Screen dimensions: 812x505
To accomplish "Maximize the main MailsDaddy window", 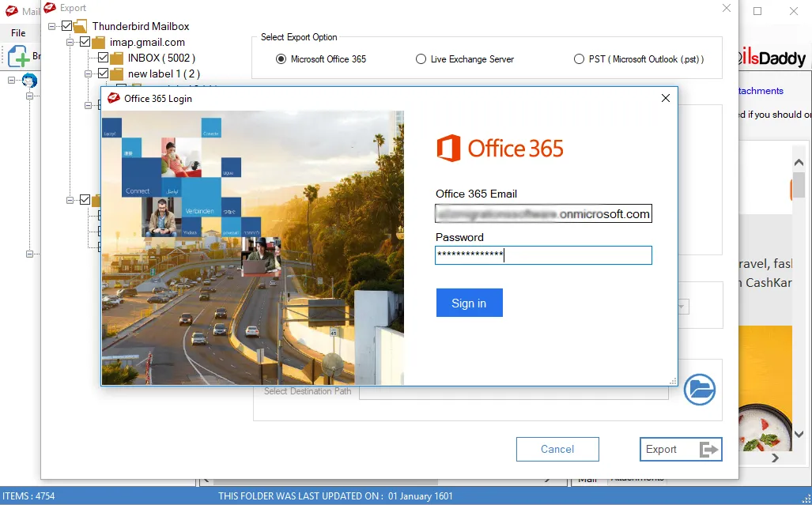I will [x=757, y=11].
